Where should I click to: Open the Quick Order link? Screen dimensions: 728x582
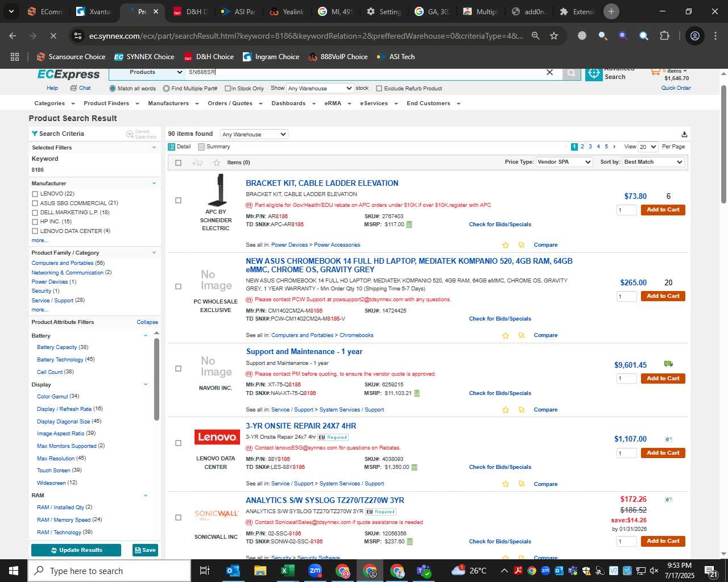[676, 88]
